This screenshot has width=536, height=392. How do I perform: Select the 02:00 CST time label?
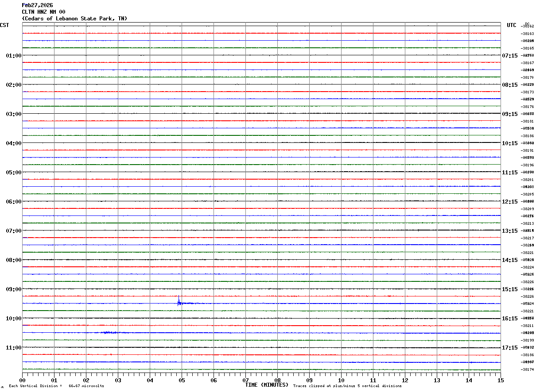pos(14,85)
